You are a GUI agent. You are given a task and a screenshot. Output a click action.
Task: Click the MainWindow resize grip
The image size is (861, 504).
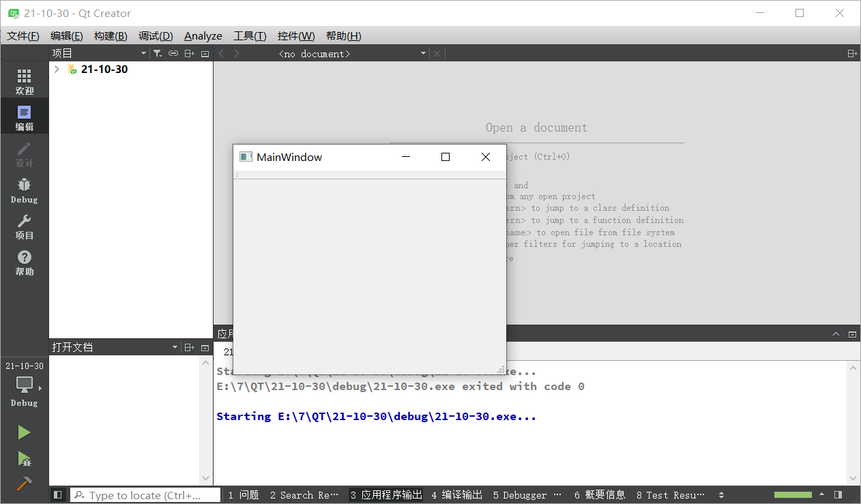[501, 370]
